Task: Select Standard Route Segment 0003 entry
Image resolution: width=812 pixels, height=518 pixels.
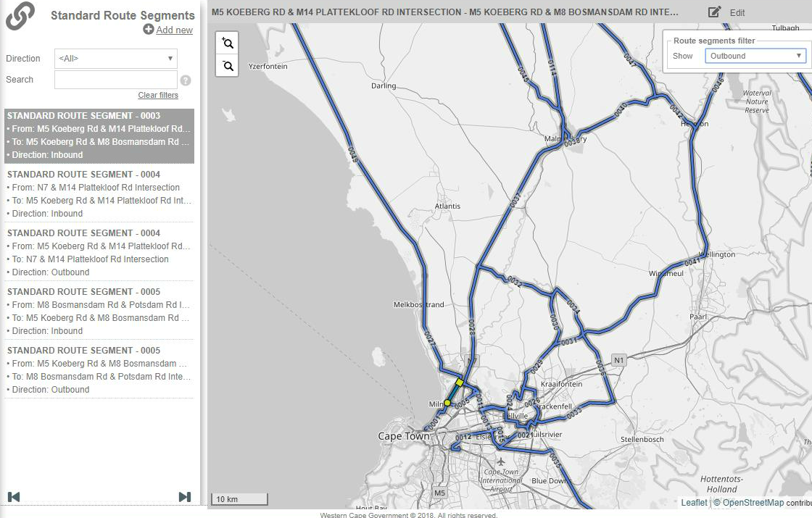Action: tap(99, 135)
